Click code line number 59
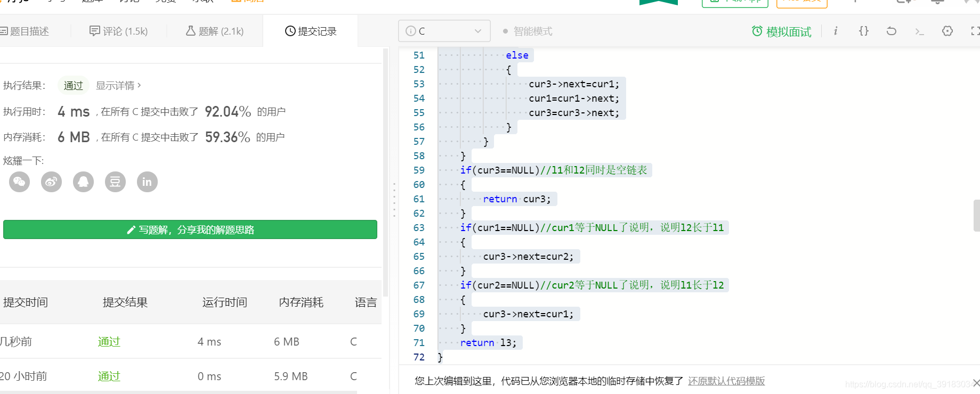This screenshot has width=980, height=394. click(x=419, y=170)
